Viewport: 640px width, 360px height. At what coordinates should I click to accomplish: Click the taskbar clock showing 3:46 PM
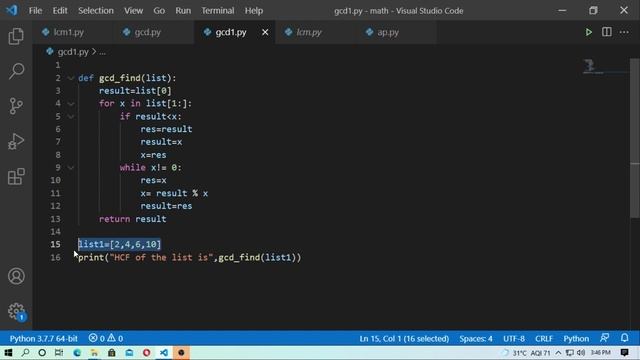600,353
